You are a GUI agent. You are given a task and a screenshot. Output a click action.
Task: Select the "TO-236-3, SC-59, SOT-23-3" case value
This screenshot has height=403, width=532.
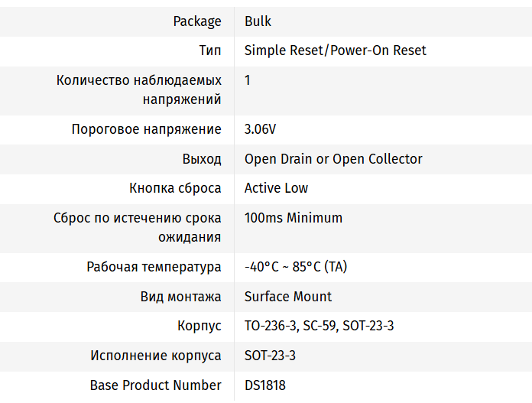click(x=319, y=326)
